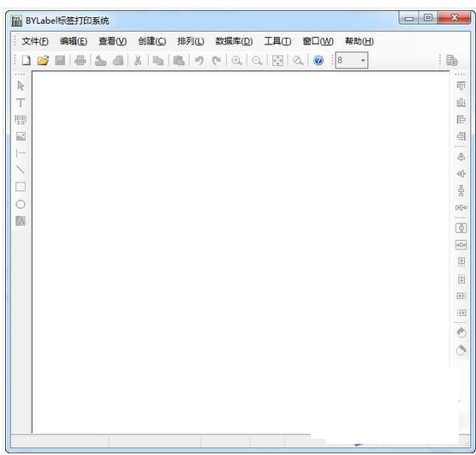476x455 pixels.
Task: Open the 排列(L) menu
Action: click(x=190, y=41)
